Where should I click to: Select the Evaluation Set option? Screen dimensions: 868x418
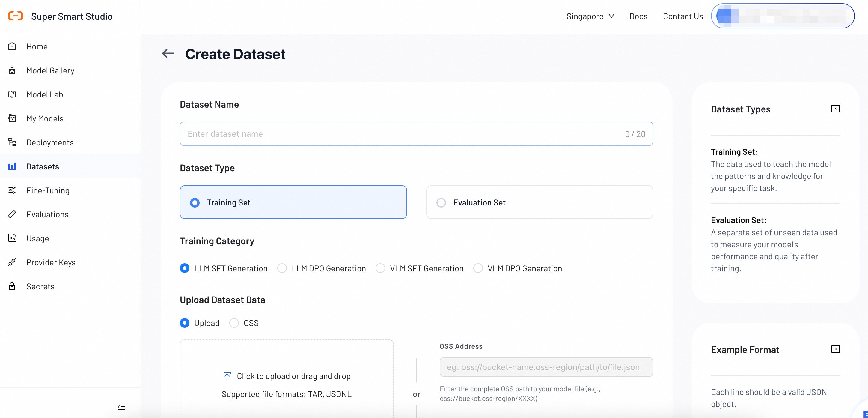pyautogui.click(x=540, y=202)
